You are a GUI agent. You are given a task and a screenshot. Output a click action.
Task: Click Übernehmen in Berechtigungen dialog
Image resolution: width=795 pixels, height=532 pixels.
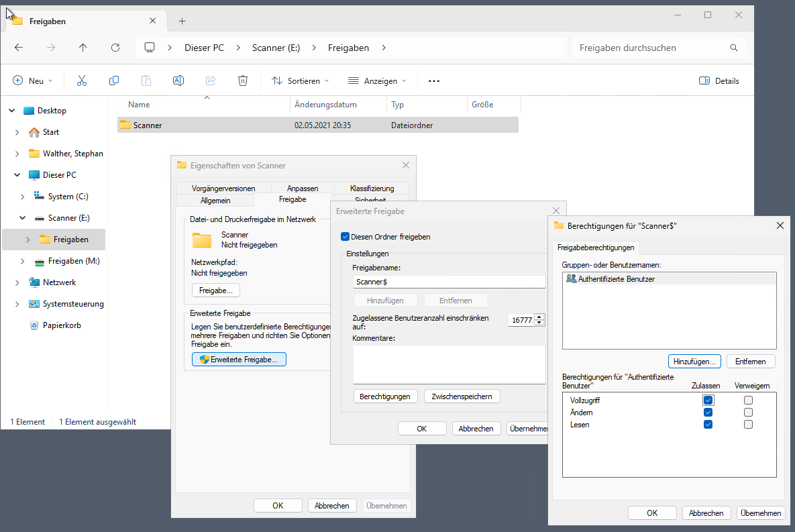pyautogui.click(x=761, y=513)
